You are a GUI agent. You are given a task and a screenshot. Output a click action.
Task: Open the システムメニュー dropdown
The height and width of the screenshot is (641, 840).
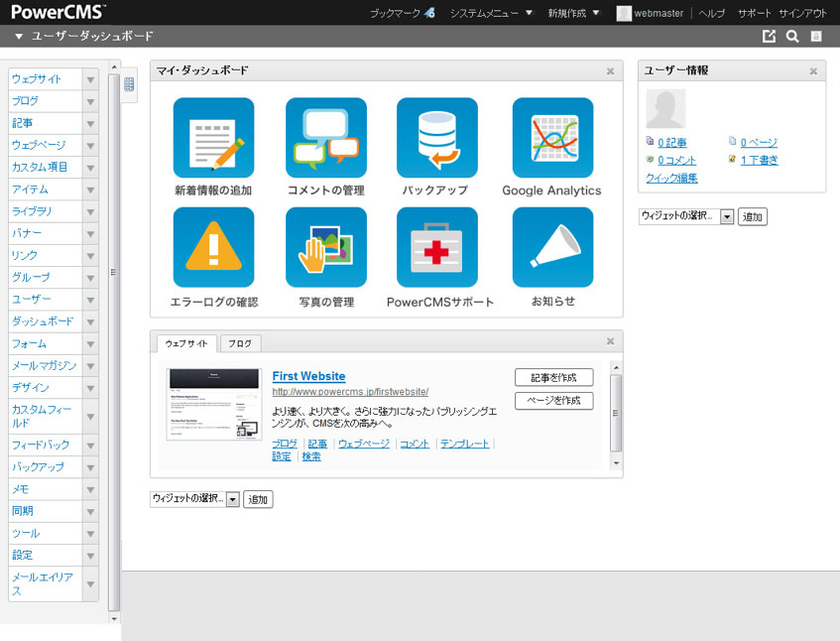(491, 13)
